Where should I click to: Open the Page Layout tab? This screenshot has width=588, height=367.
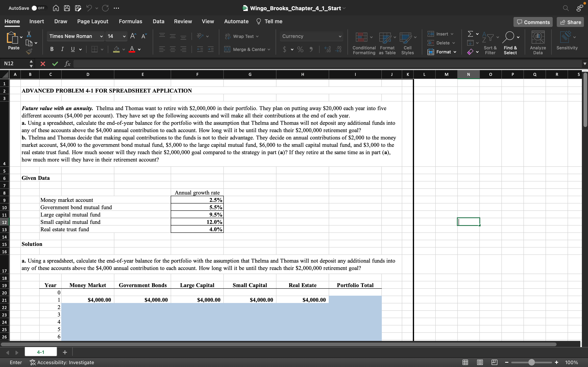(92, 21)
